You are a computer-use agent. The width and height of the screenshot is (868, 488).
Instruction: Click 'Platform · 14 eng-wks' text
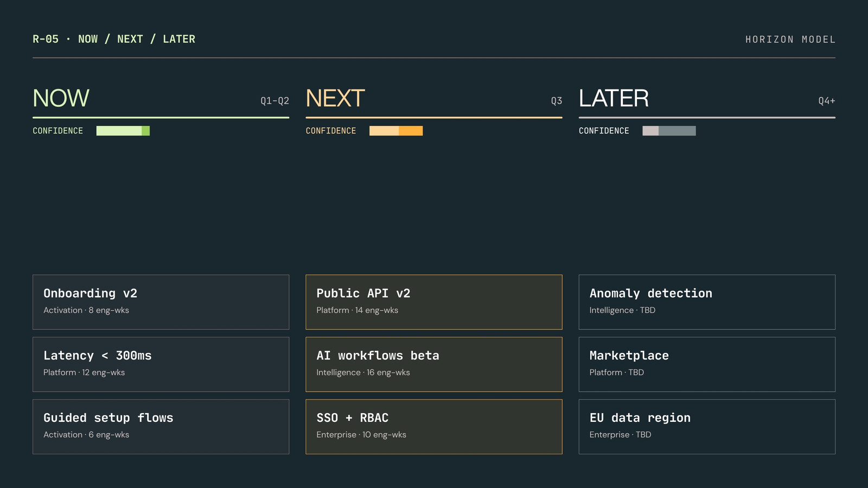pos(358,310)
